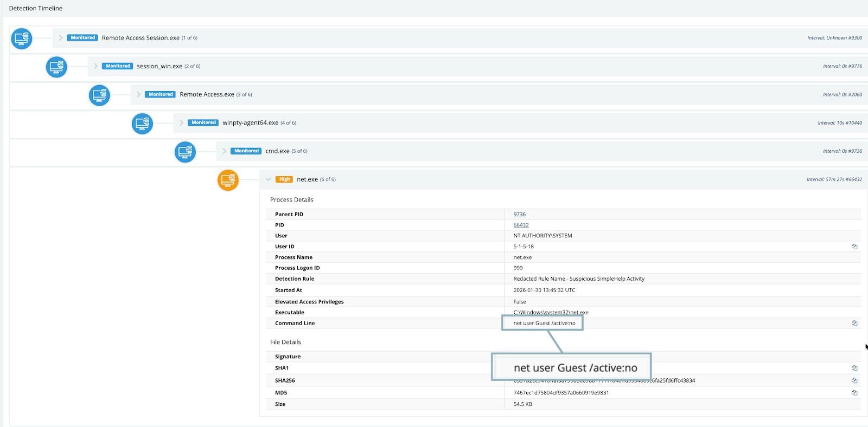Collapse the net.exe process details
This screenshot has width=868, height=427.
point(268,179)
